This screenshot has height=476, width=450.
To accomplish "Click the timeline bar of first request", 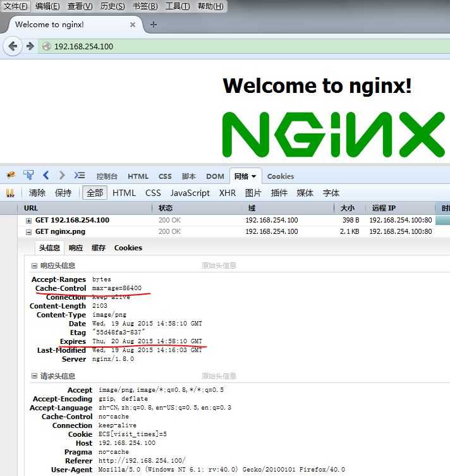I will (442, 221).
